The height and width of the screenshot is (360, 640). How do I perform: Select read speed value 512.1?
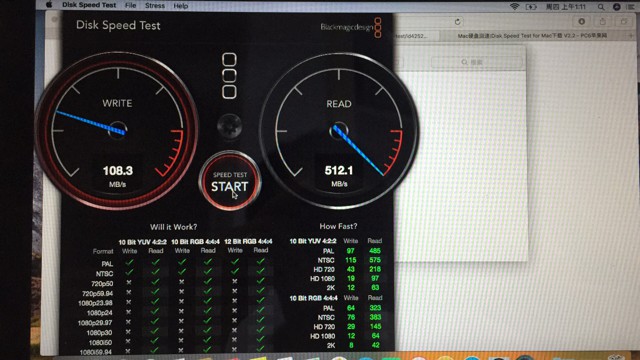[339, 170]
